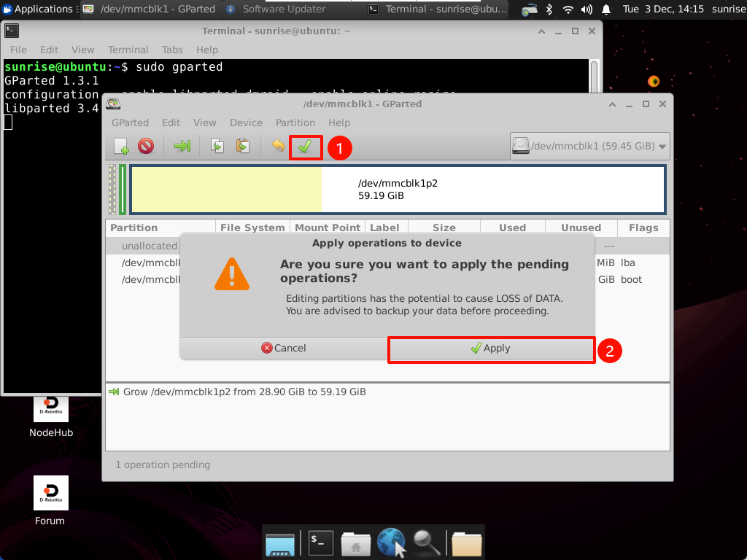
Task: Click the Terminal window scrollbar
Action: (594, 76)
